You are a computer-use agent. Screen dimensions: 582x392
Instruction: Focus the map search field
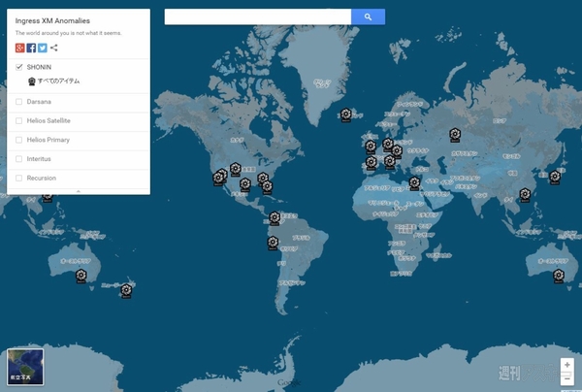[x=258, y=17]
